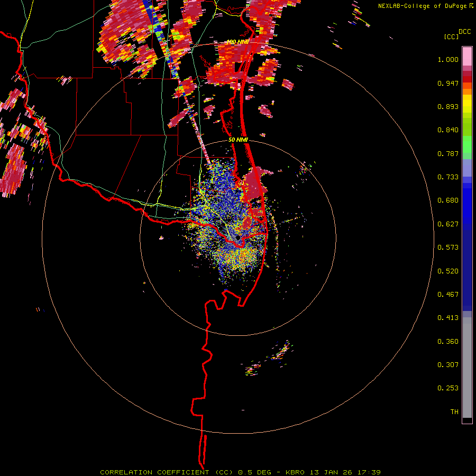
Task: Click the 100 NMI range ring label
Action: pos(237,42)
